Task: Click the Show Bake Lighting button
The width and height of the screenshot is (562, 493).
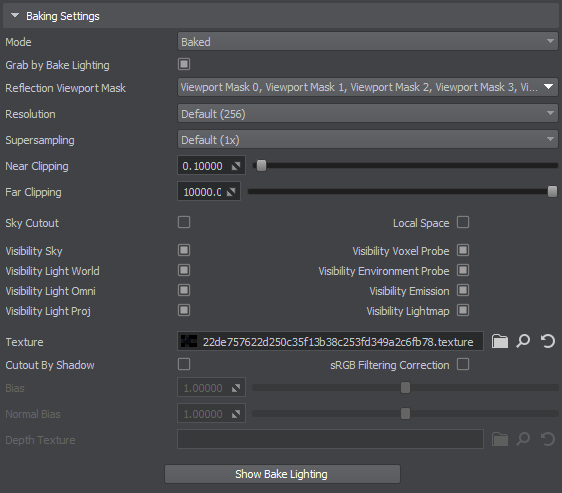Action: [x=282, y=474]
